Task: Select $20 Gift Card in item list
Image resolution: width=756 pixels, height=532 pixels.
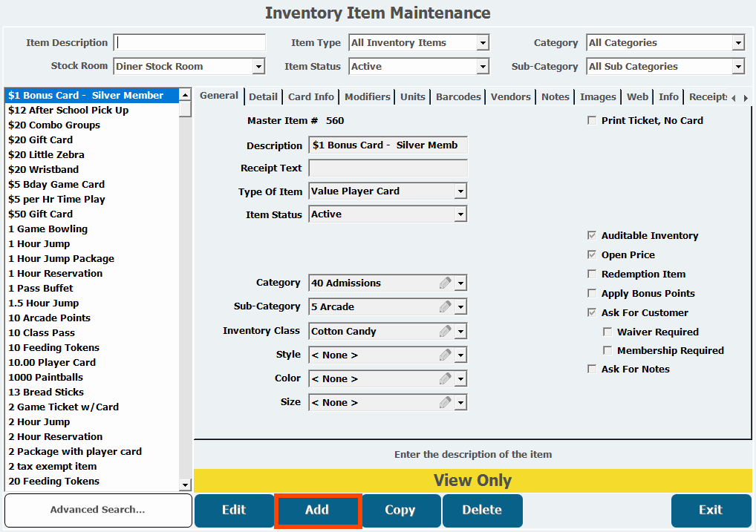Action: [x=41, y=140]
